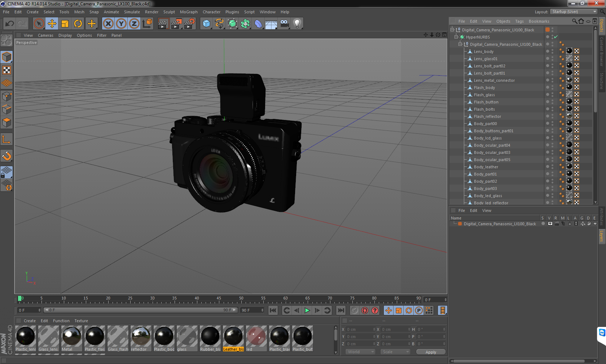Open material manager Texture menu

click(x=81, y=321)
